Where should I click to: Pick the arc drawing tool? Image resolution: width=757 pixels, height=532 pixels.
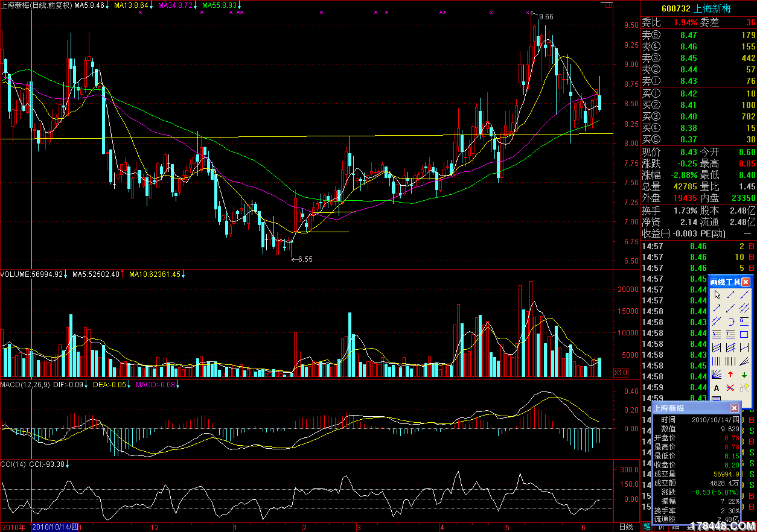coord(730,321)
